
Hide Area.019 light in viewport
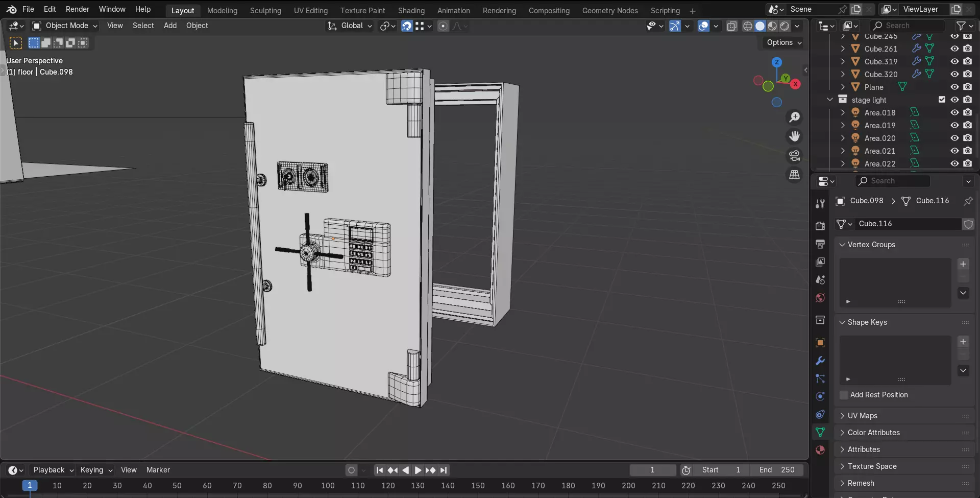pyautogui.click(x=954, y=125)
